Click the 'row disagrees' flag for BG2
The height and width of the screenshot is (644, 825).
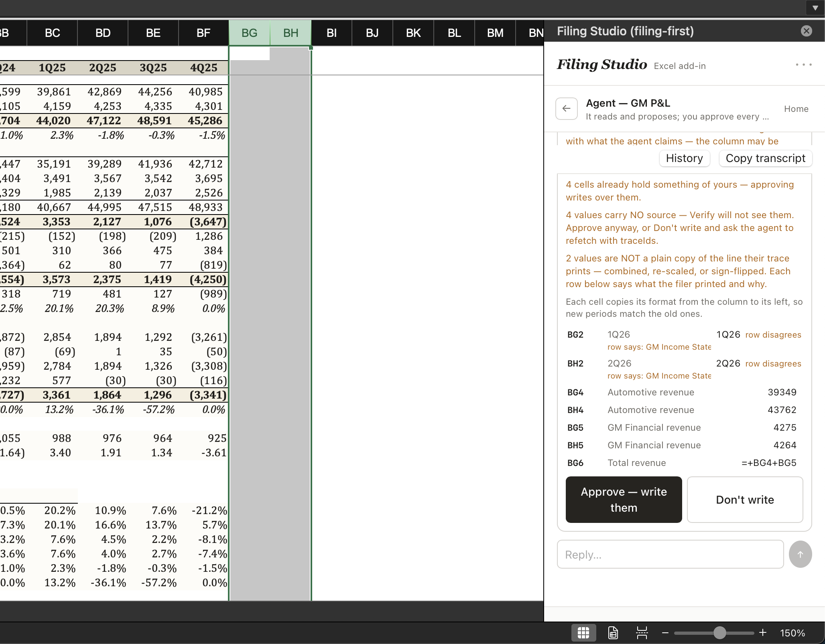(773, 335)
